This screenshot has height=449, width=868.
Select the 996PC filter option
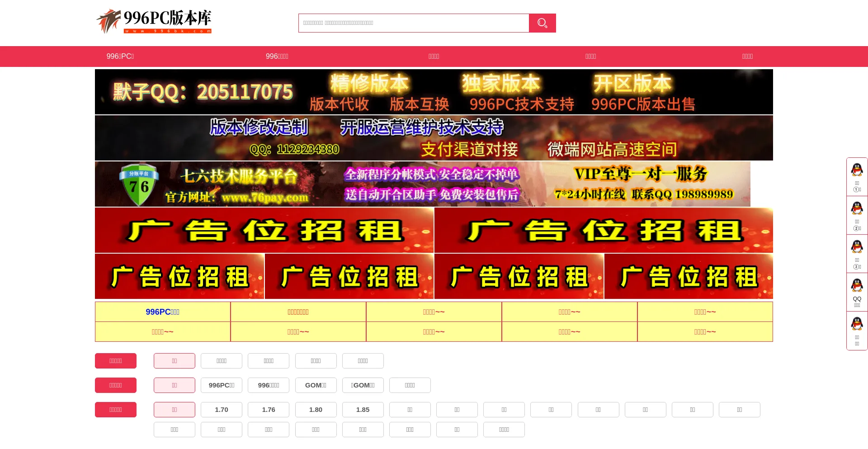pyautogui.click(x=222, y=385)
